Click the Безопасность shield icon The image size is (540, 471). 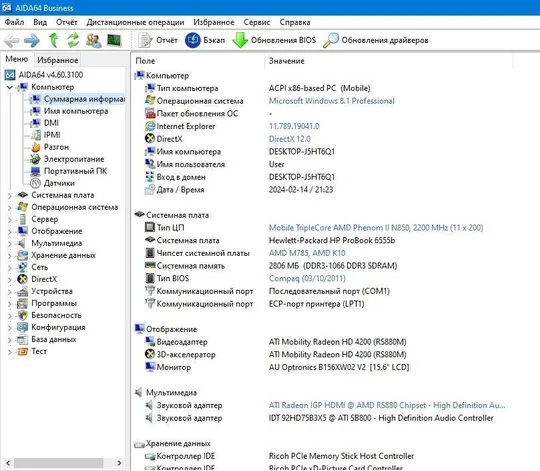point(23,315)
